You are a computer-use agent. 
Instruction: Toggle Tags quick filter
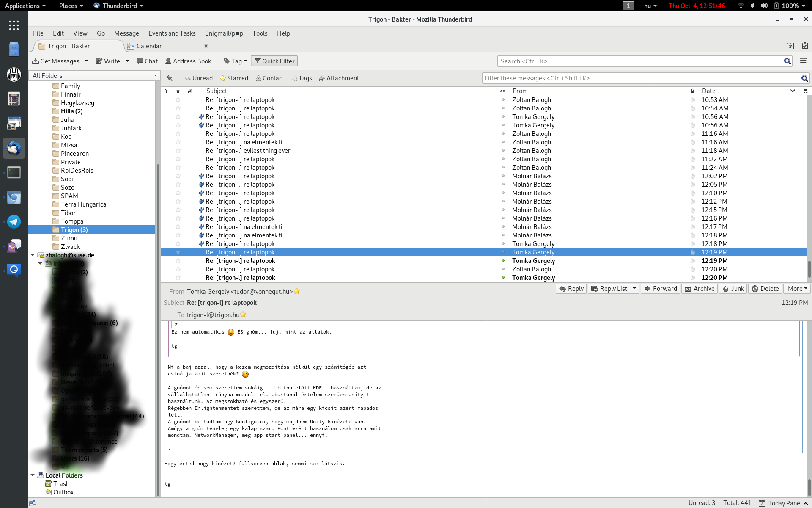point(302,78)
